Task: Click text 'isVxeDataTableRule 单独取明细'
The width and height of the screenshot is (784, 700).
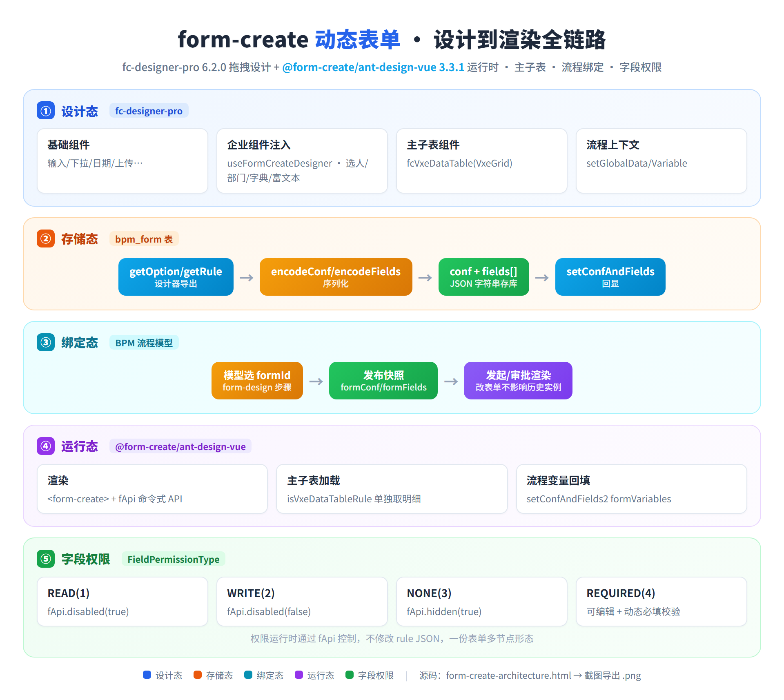Action: pyautogui.click(x=354, y=499)
